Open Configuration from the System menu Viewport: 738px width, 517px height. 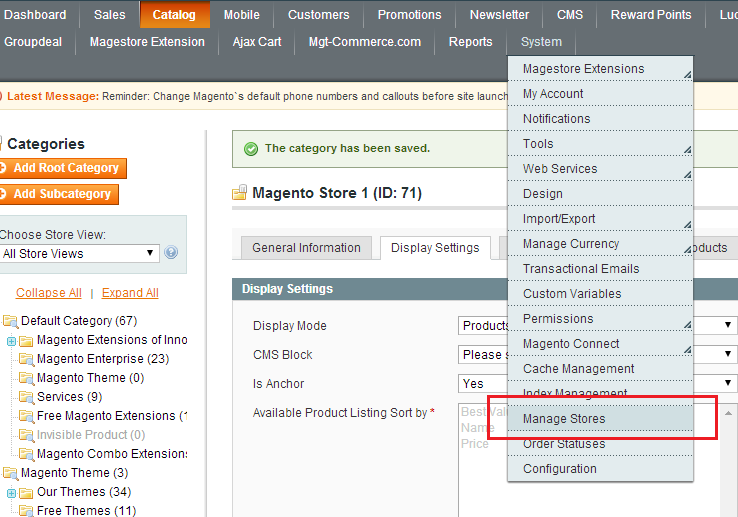(600, 469)
